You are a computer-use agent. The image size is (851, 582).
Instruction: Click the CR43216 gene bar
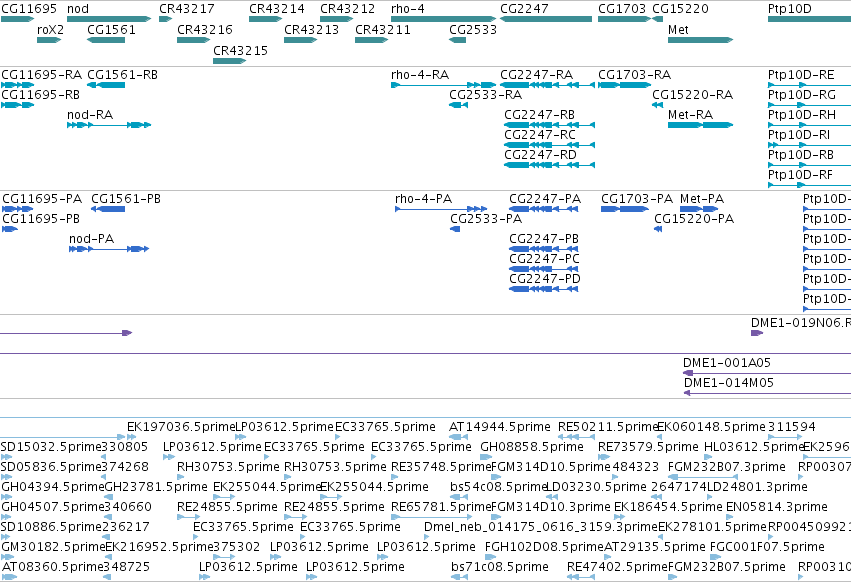pos(193,40)
